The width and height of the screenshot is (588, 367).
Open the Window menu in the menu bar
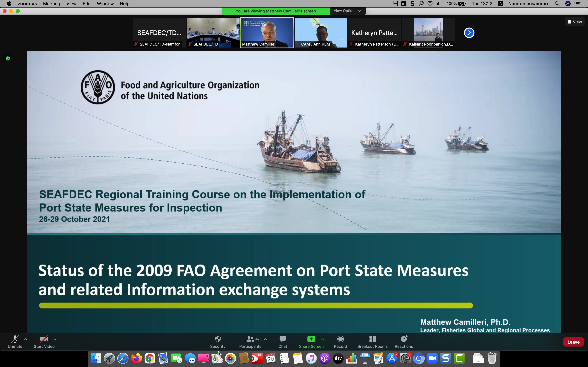point(105,4)
